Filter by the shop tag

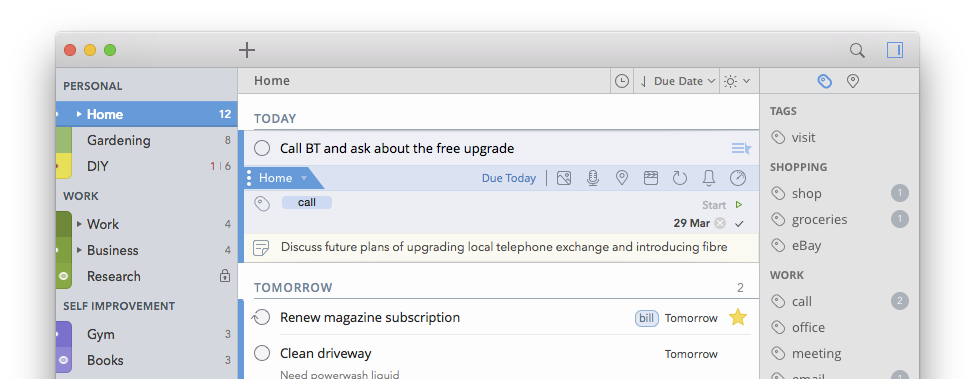tap(806, 194)
